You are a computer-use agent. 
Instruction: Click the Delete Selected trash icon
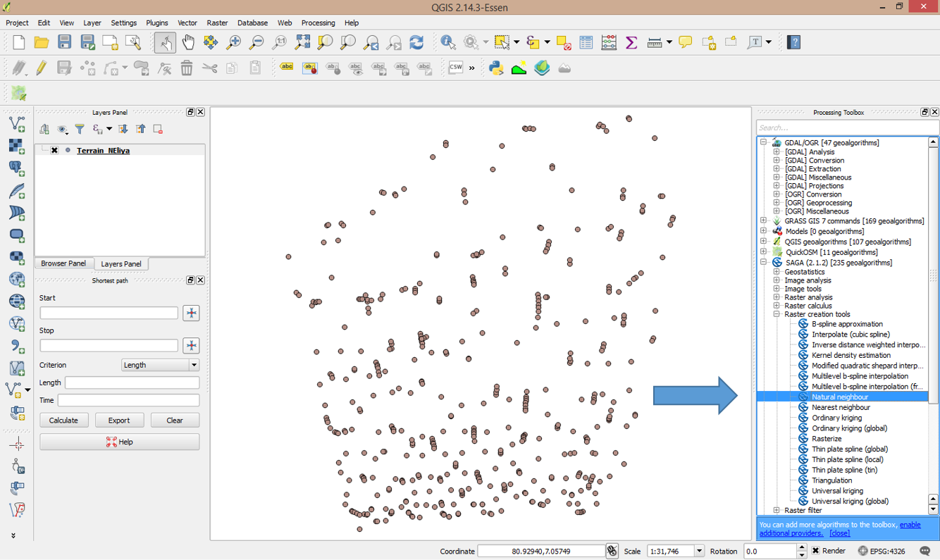(x=187, y=68)
